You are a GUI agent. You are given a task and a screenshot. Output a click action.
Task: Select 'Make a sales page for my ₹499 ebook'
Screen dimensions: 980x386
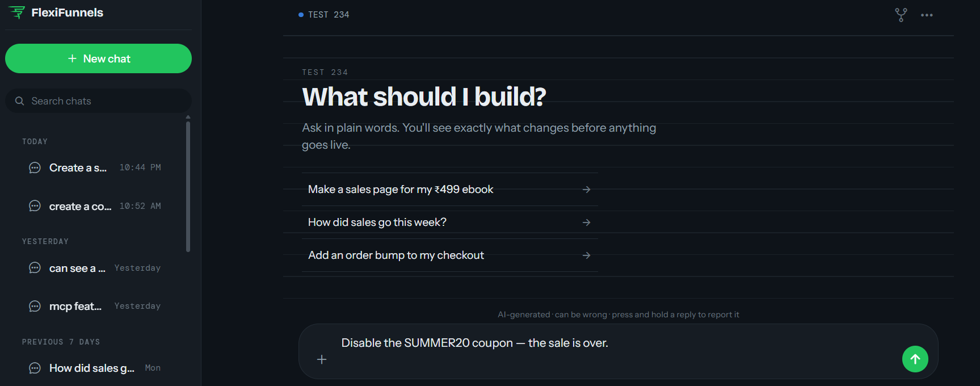[x=449, y=190]
